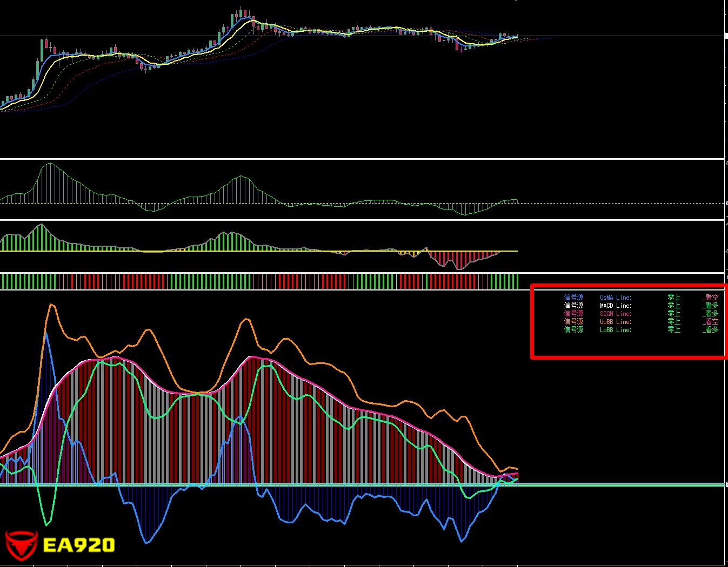Click the _看空 status in OsMA row
The image size is (728, 567).
coord(711,298)
